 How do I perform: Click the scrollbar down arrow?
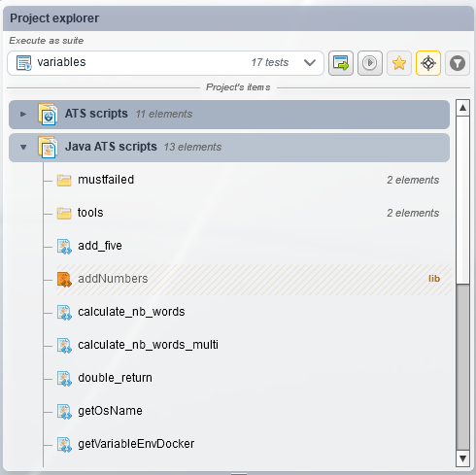point(462,458)
